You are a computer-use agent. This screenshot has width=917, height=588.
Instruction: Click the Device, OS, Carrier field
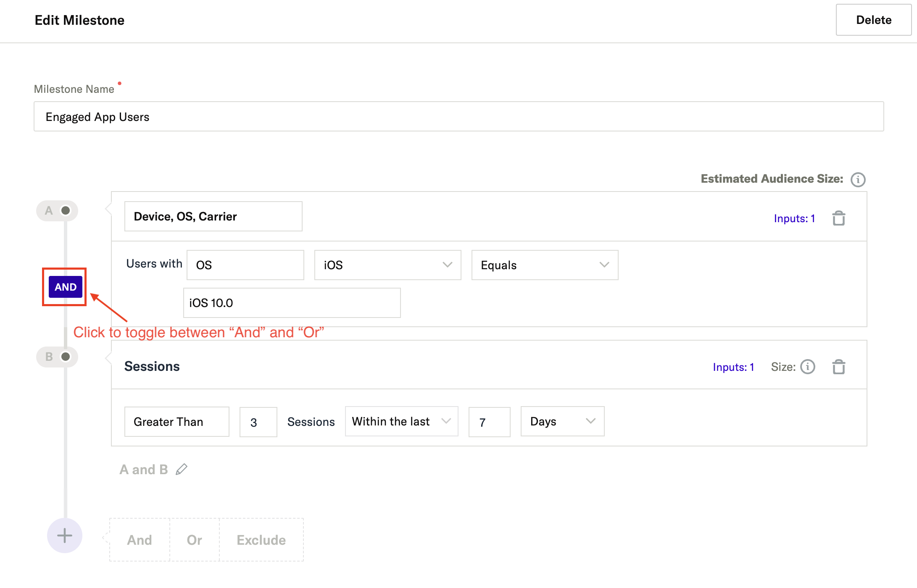[x=213, y=216]
